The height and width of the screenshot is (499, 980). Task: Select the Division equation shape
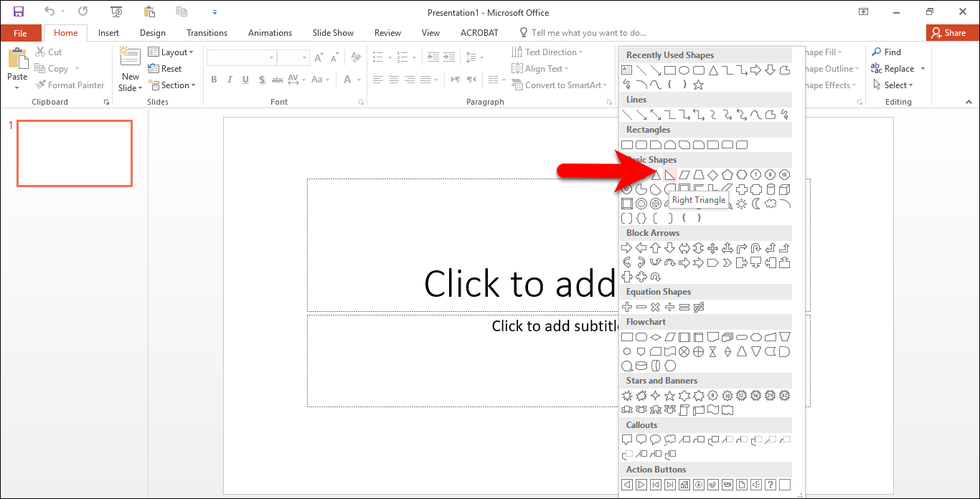point(670,307)
